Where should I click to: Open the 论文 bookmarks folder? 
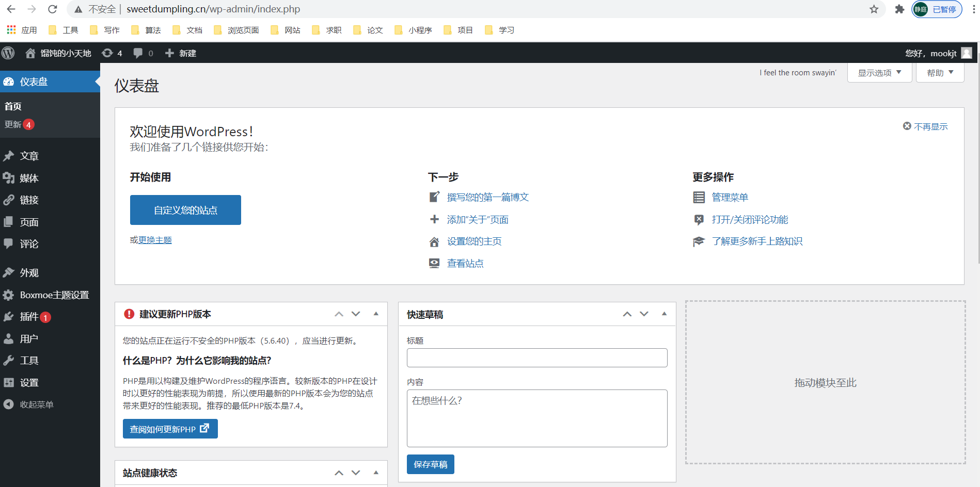click(x=368, y=30)
